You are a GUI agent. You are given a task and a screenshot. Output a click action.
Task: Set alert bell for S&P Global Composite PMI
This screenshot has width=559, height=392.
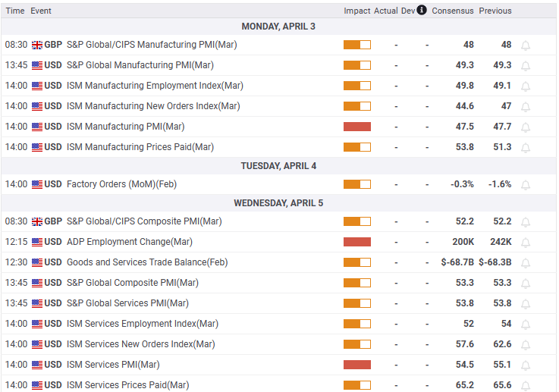[x=526, y=284]
